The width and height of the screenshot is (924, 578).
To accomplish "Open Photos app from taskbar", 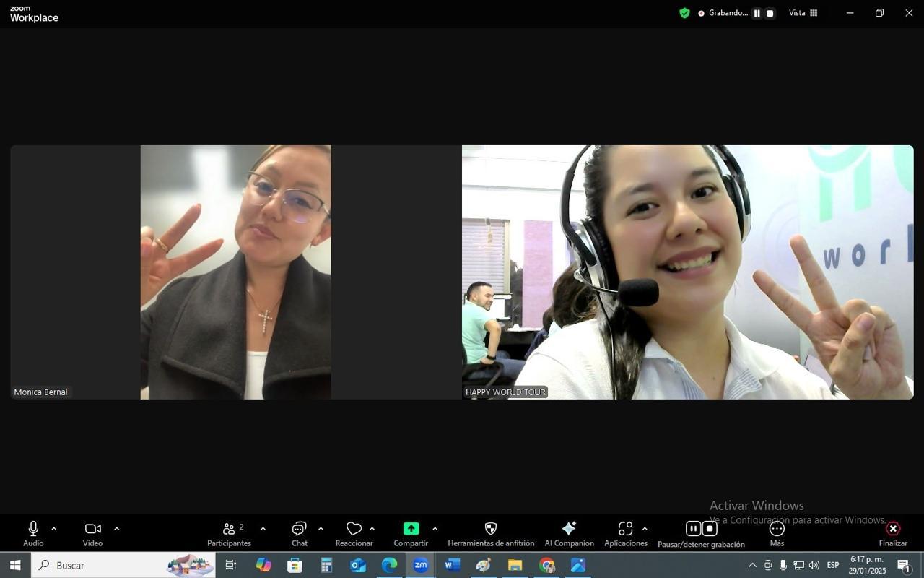I will pos(578,565).
